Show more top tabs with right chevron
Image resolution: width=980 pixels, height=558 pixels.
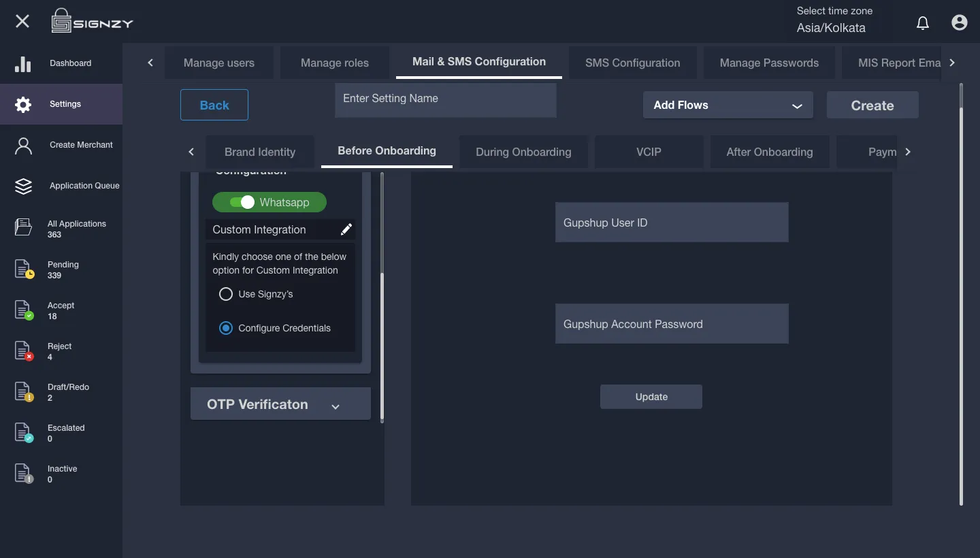click(952, 63)
